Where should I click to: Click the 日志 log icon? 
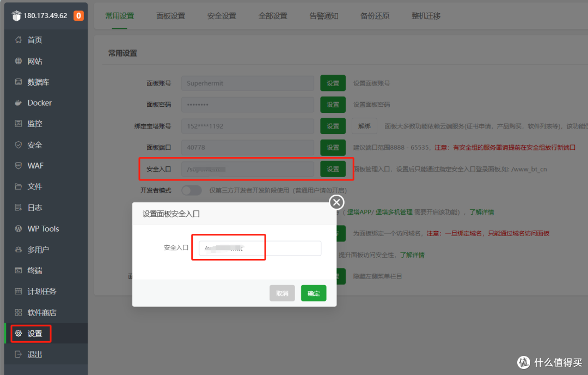19,207
